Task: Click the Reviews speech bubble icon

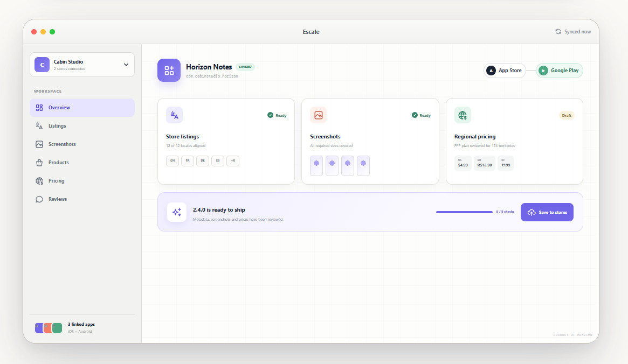Action: click(39, 199)
